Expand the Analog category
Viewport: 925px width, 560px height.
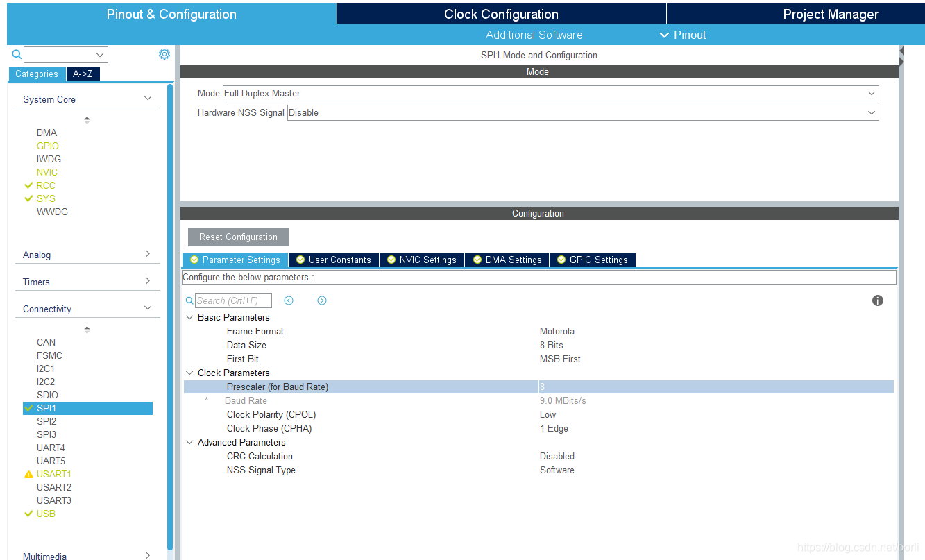point(148,254)
